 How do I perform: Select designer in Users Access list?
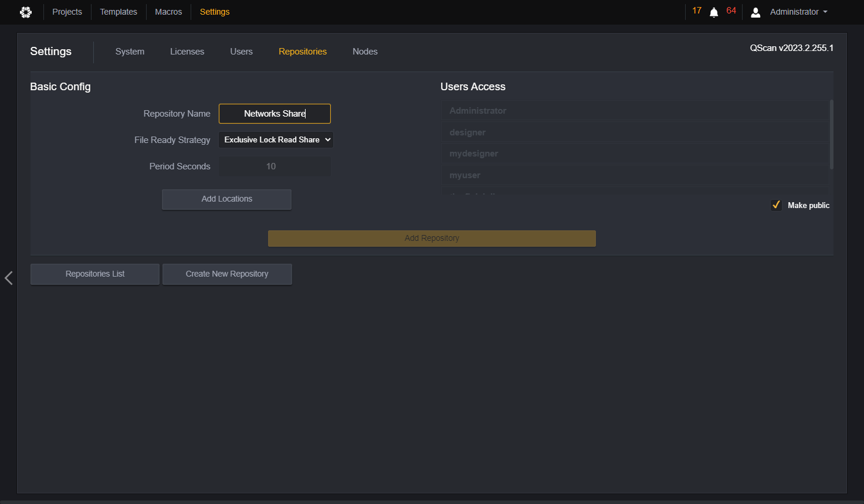point(635,132)
